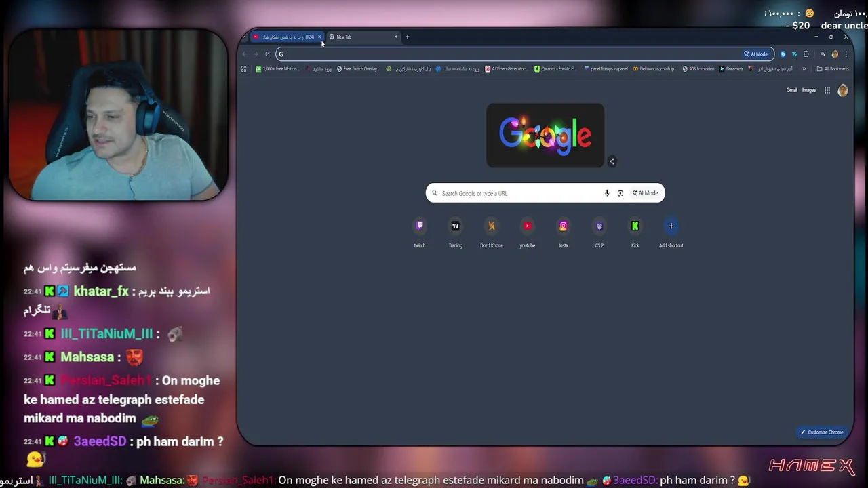
Task: Open AI Video Generator bookmark
Action: coord(507,68)
